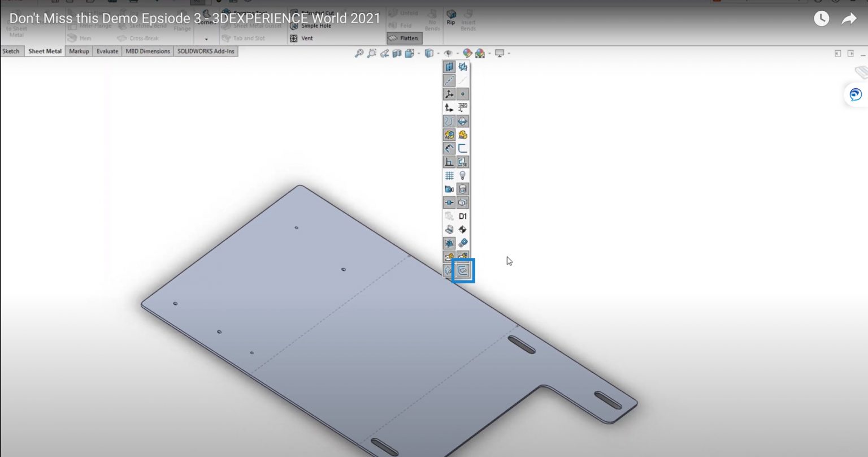Viewport: 868px width, 457px height.
Task: Select the flattened sheet metal part face
Action: point(362,322)
